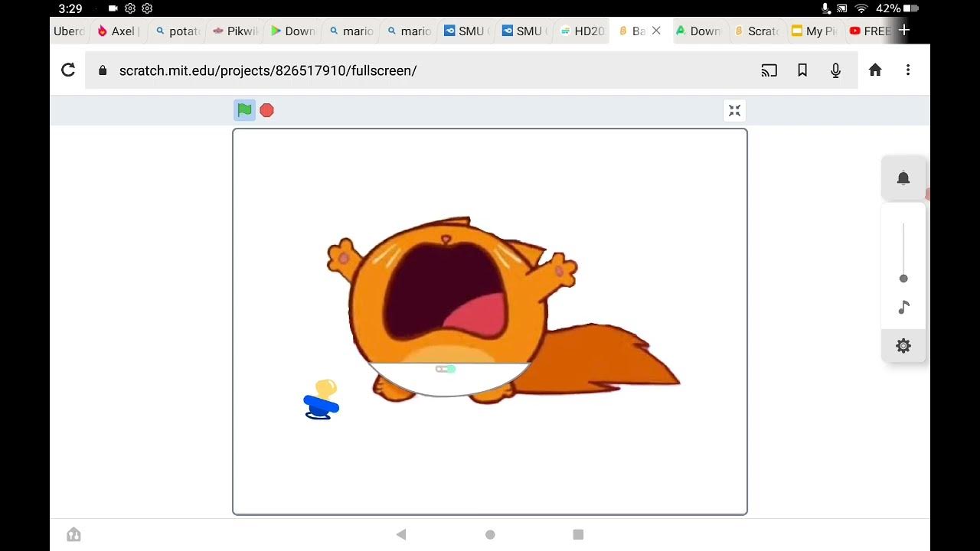Open the first mario search tab
The width and height of the screenshot is (980, 551).
coord(350,31)
